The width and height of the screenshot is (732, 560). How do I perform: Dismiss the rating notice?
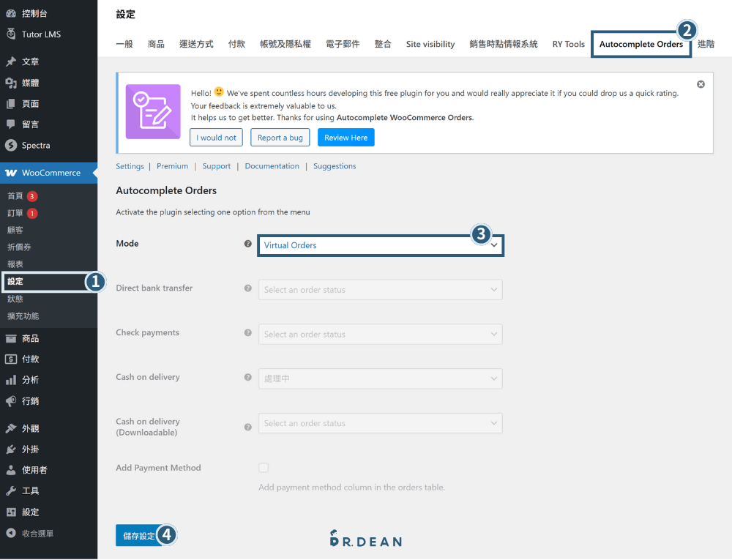click(x=701, y=83)
